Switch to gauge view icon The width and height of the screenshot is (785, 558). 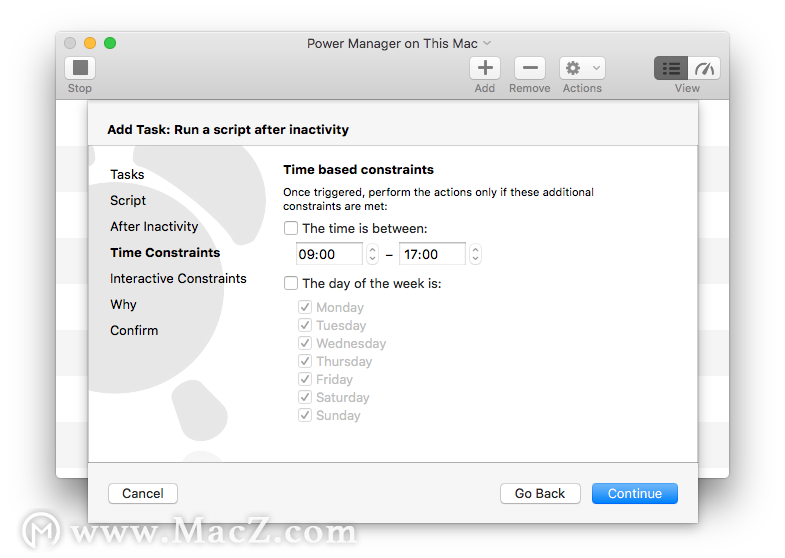pos(704,68)
